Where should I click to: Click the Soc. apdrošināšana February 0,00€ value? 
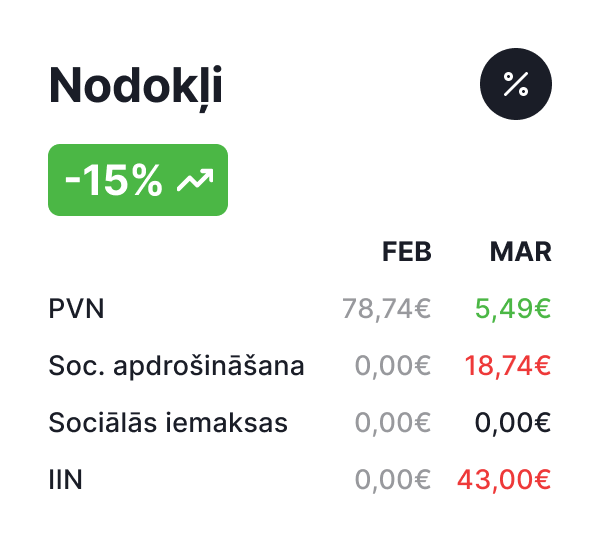tap(393, 366)
